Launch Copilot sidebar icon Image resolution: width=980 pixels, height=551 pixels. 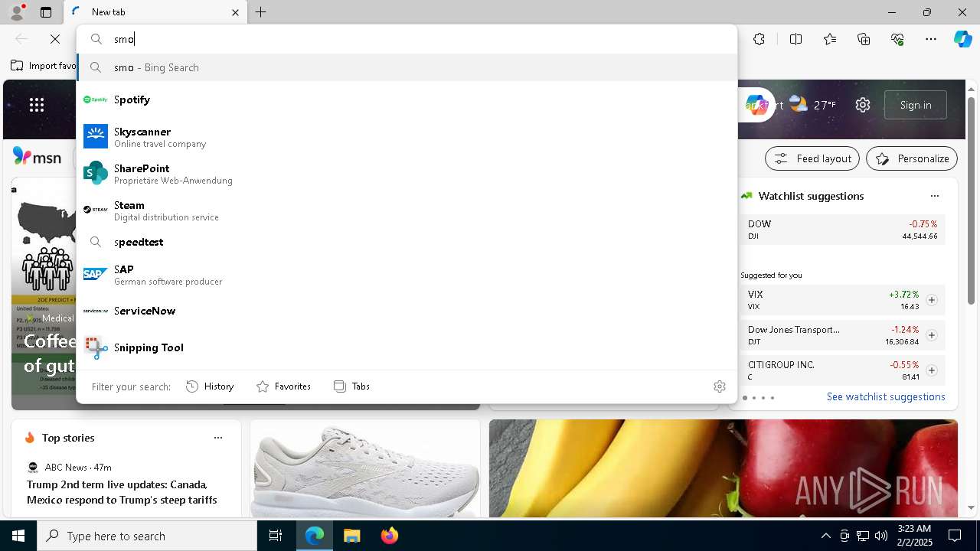[962, 39]
